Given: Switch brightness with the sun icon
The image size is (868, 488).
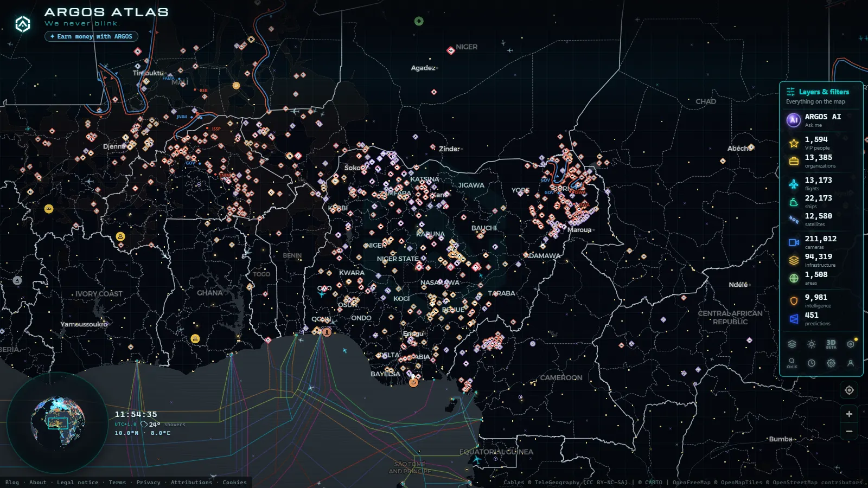Looking at the screenshot, I should (x=812, y=344).
